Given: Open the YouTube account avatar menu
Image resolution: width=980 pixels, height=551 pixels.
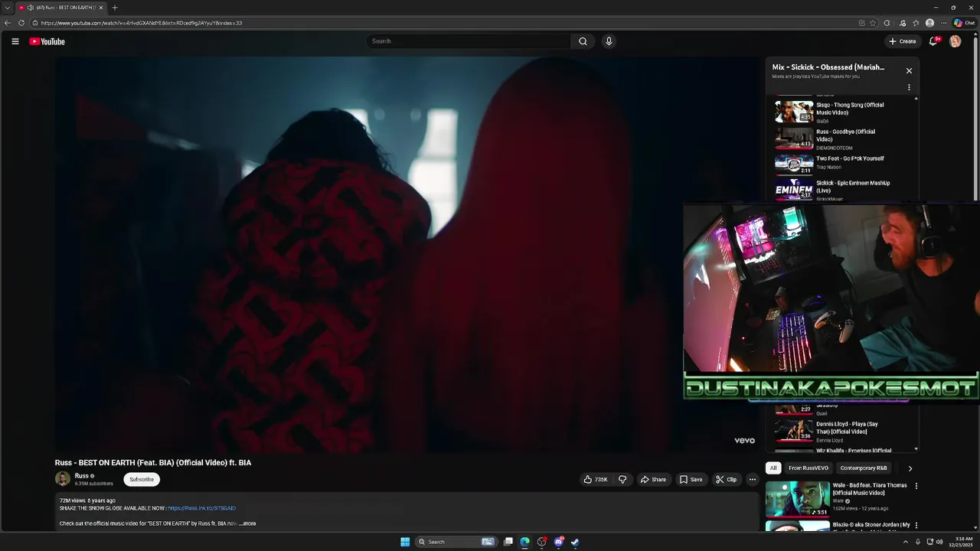Looking at the screenshot, I should [x=955, y=41].
